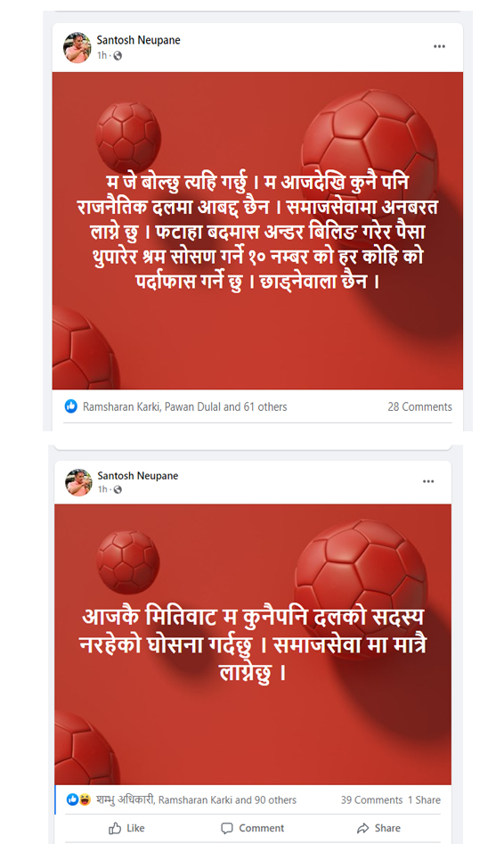Click the blue like reaction icon under the first post
Screen dimensions: 504x844
tap(71, 406)
